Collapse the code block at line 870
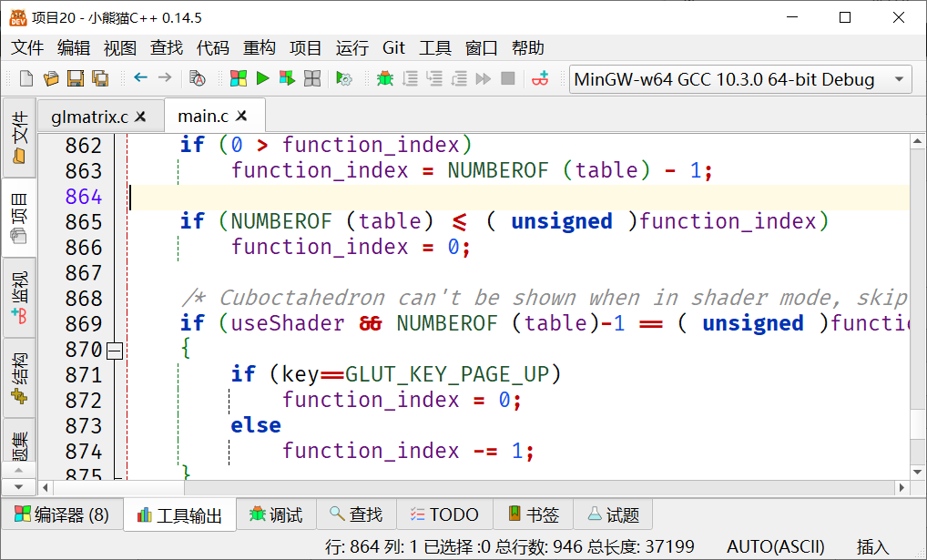This screenshot has height=560, width=927. [x=115, y=351]
